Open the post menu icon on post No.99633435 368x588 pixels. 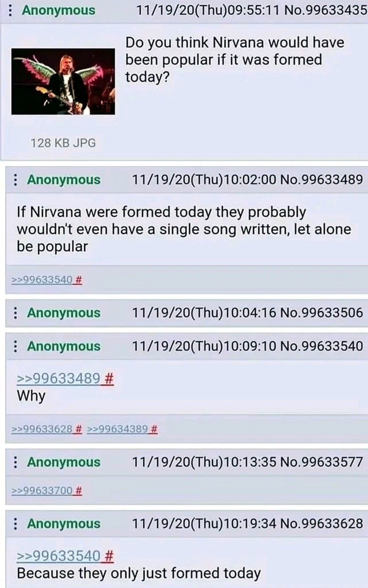11,10
